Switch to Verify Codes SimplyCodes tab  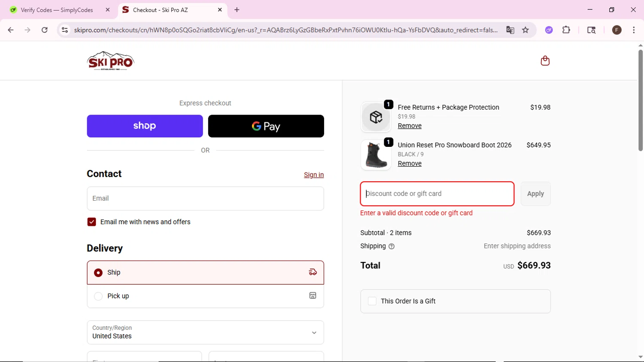pos(57,9)
